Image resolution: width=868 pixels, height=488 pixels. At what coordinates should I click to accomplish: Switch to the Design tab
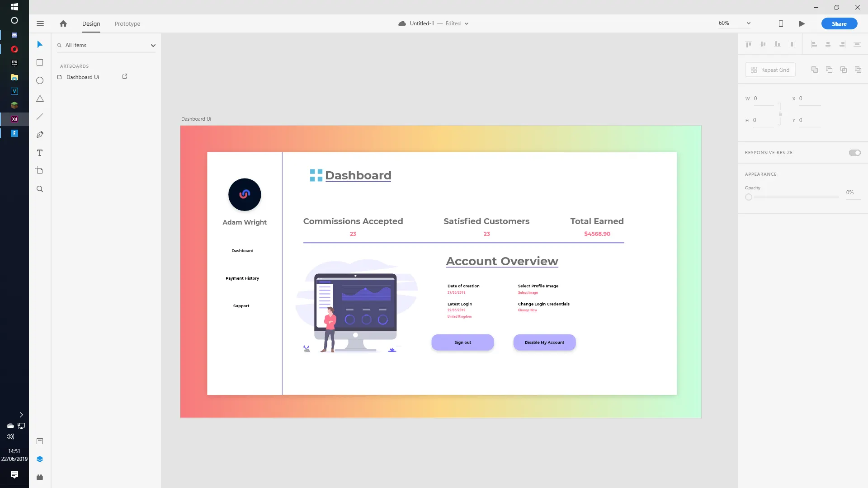(91, 23)
